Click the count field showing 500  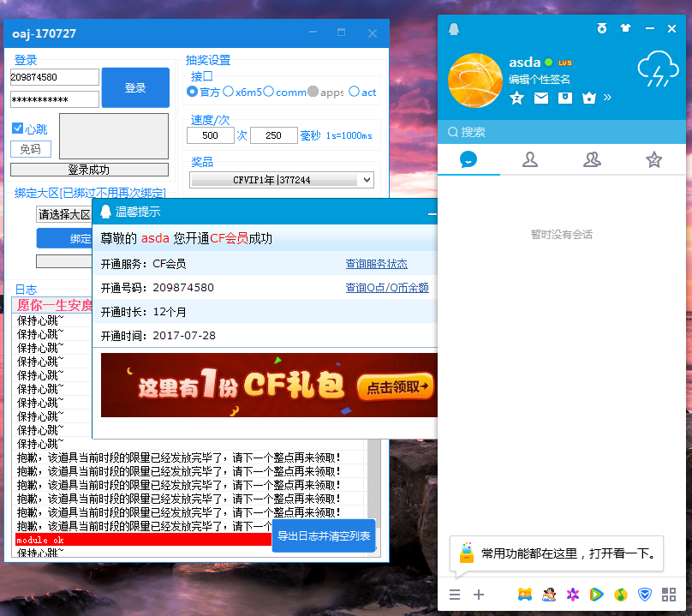pos(211,135)
